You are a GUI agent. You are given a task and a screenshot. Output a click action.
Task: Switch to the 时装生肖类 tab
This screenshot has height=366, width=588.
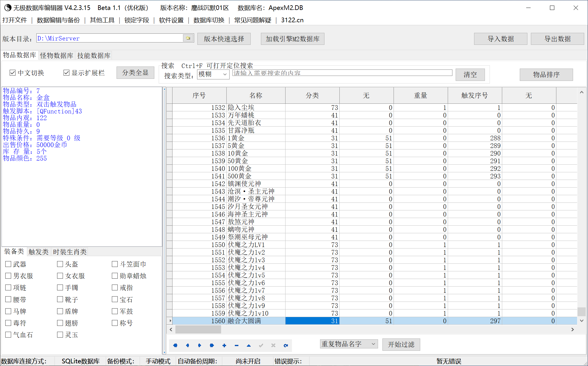point(70,252)
